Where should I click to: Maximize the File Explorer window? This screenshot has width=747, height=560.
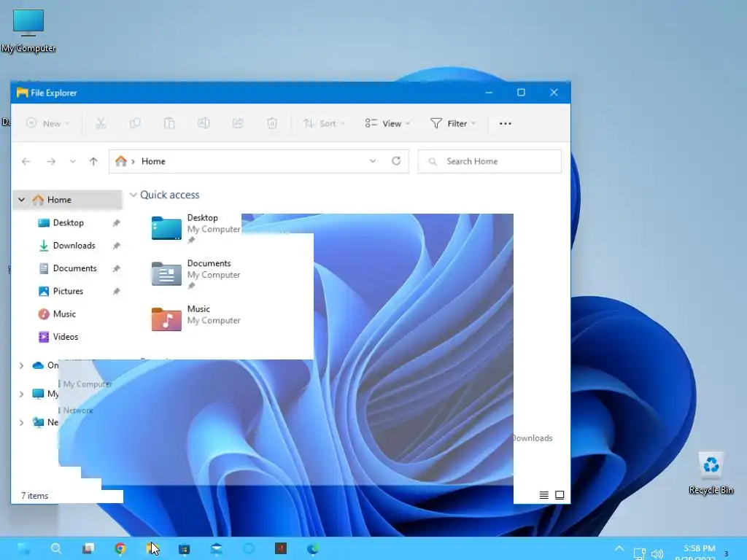(521, 93)
